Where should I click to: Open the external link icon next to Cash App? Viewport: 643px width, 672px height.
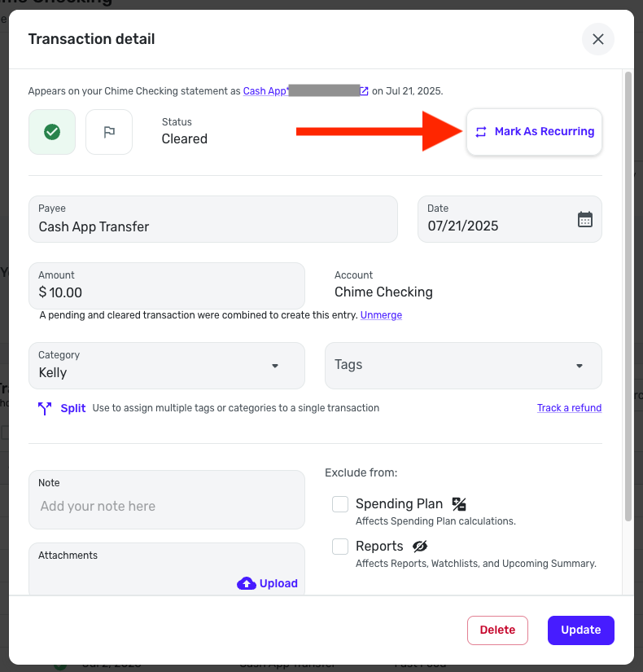coord(364,91)
